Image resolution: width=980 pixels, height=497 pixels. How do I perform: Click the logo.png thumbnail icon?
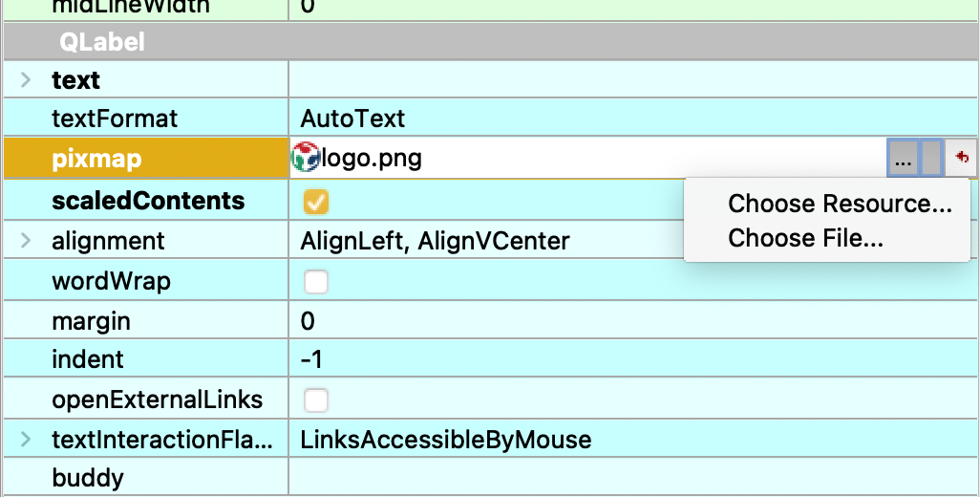pyautogui.click(x=306, y=158)
